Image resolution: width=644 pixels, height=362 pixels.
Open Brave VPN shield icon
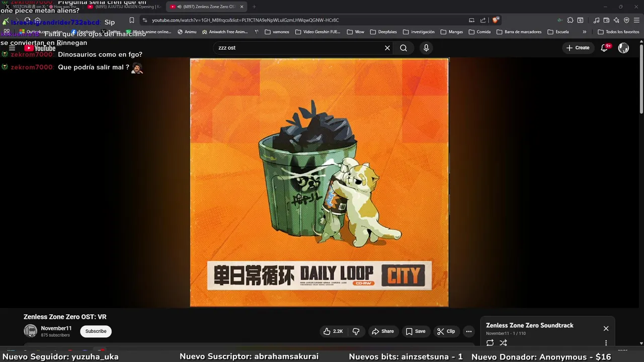pyautogui.click(x=626, y=20)
